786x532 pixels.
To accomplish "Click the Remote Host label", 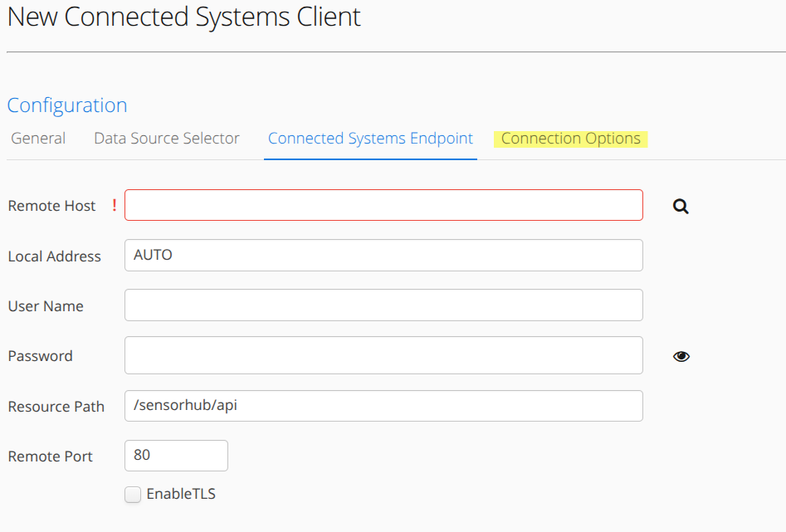I will [x=51, y=206].
